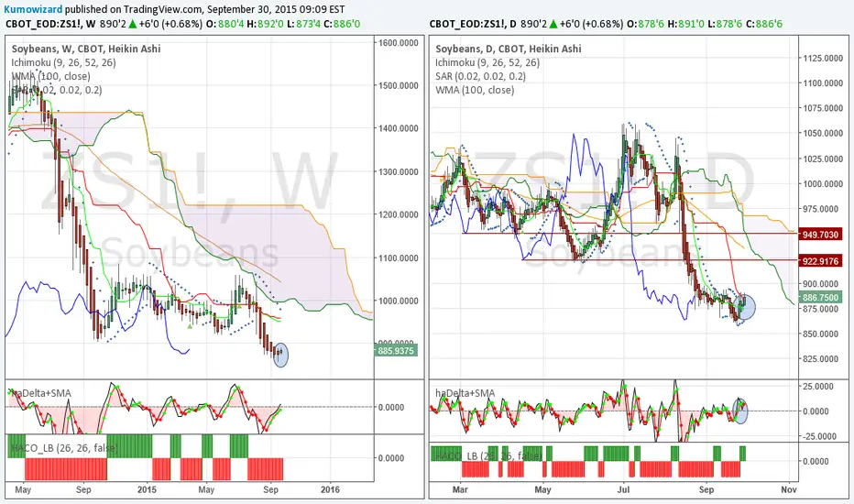This screenshot has height=504, width=854.
Task: Click the SAR (0.02, 0.02, 0.2) legend on daily chart
Action: click(x=480, y=76)
